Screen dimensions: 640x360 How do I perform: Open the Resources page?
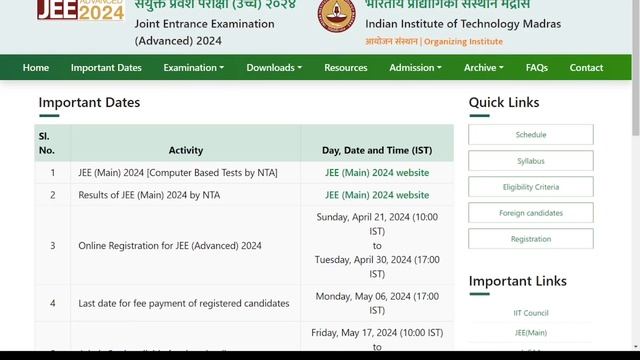346,67
